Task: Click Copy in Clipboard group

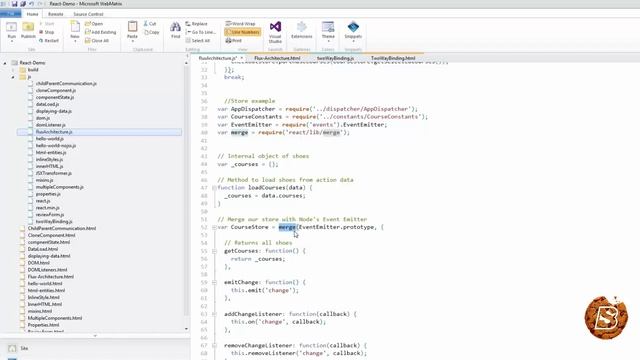Action: pos(151,32)
